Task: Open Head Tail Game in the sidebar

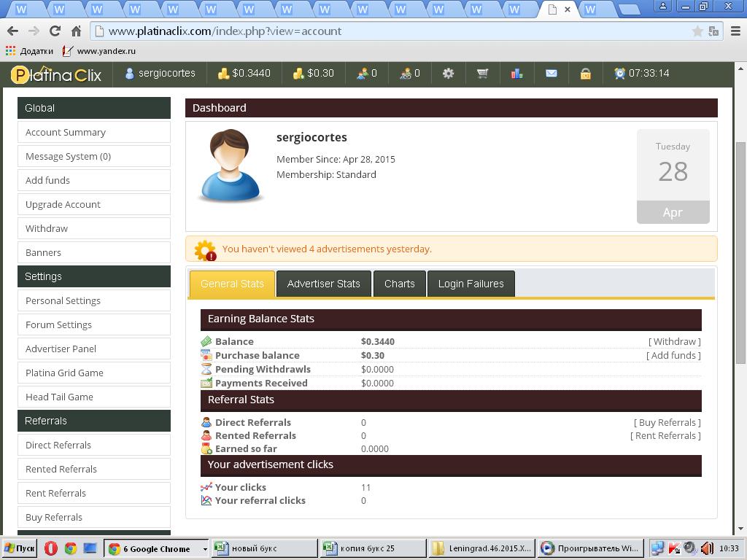Action: tap(94, 397)
